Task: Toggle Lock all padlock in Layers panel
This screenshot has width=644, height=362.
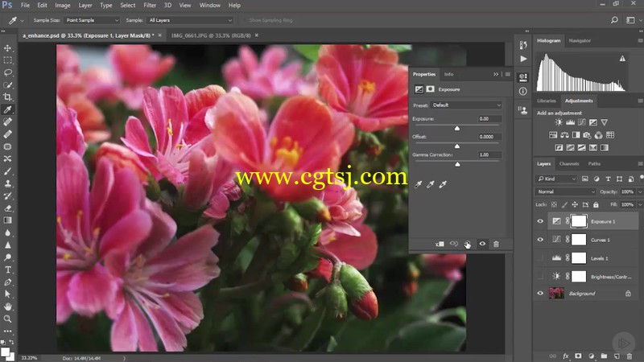Action: [x=596, y=204]
